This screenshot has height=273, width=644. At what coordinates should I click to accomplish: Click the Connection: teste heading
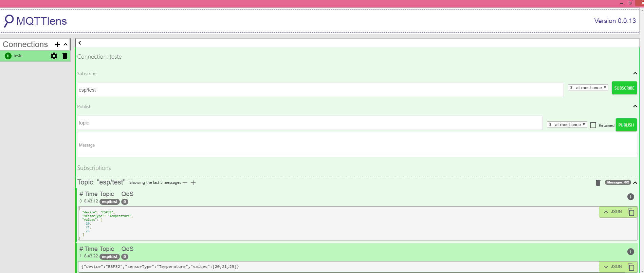pyautogui.click(x=99, y=57)
